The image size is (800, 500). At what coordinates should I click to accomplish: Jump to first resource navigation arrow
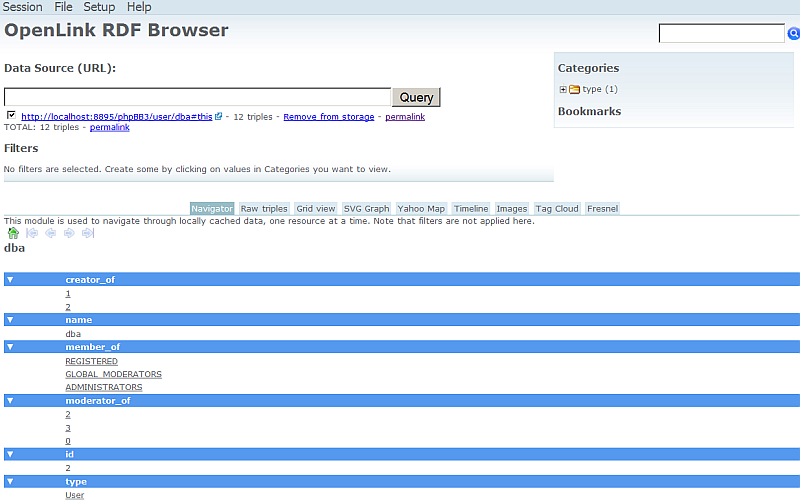pos(32,233)
